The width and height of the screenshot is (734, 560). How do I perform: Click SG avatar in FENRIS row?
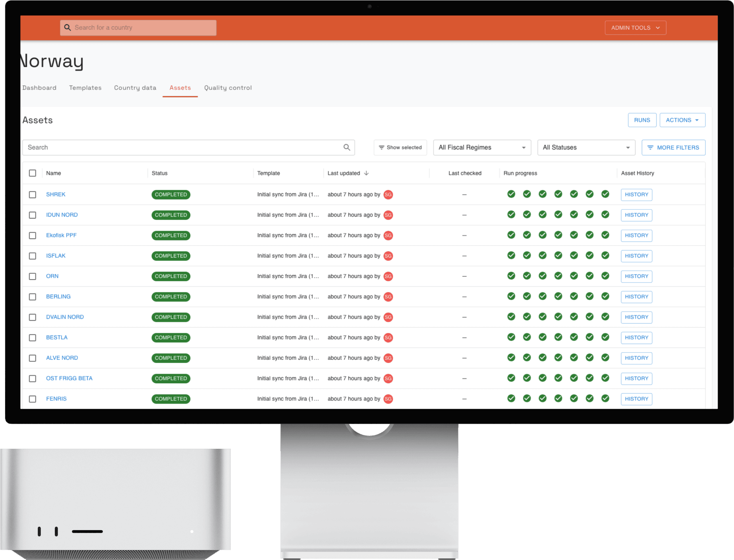pos(388,399)
